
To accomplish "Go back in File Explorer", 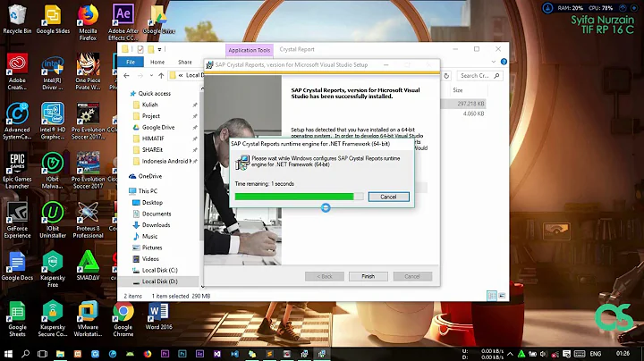I will pos(126,75).
